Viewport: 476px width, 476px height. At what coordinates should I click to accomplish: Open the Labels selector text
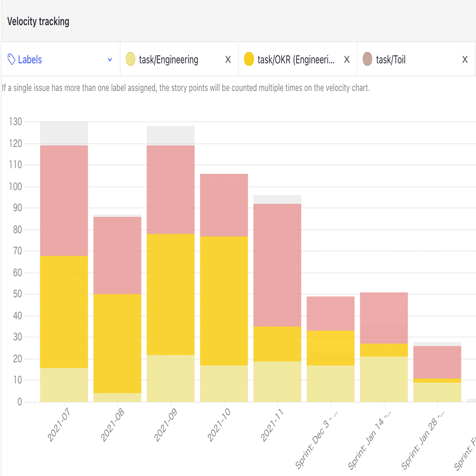(30, 59)
